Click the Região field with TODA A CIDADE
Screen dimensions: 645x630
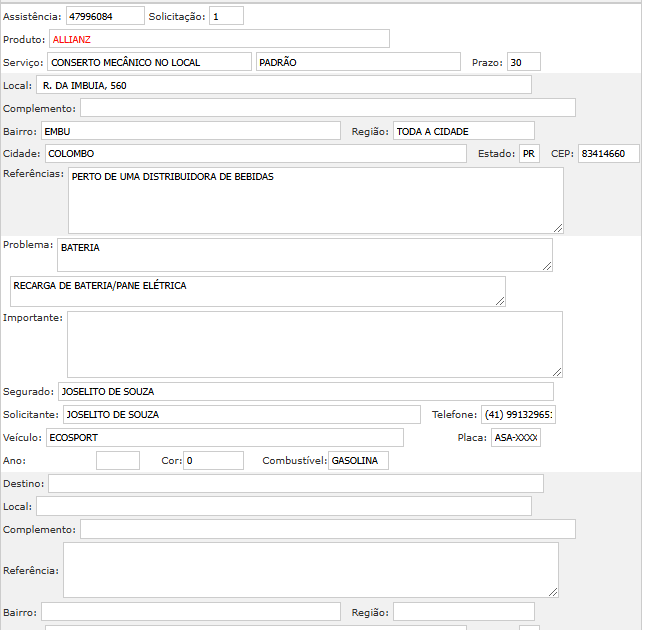pyautogui.click(x=463, y=131)
